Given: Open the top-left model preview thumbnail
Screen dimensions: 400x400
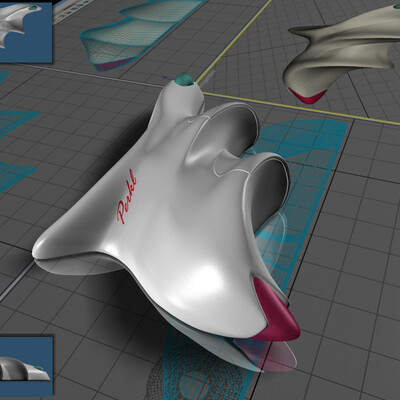Looking at the screenshot, I should (x=26, y=31).
